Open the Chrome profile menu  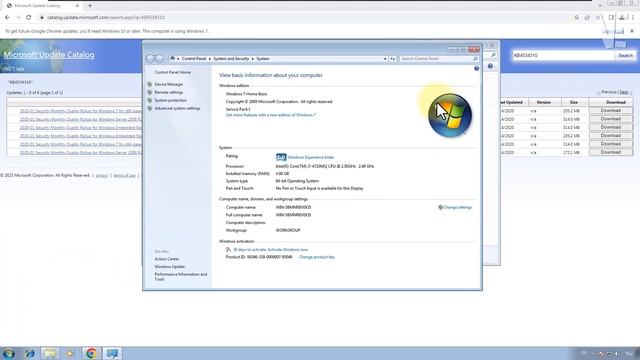(622, 18)
